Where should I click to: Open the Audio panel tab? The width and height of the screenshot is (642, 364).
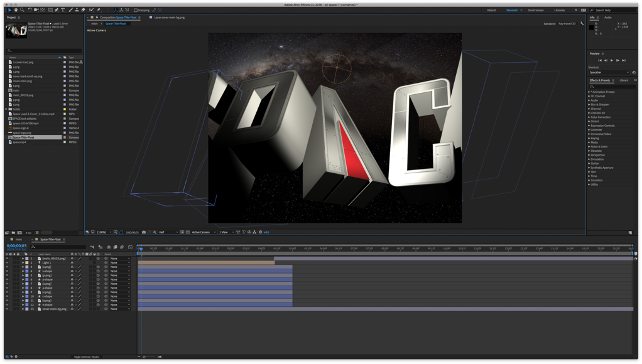tap(607, 18)
